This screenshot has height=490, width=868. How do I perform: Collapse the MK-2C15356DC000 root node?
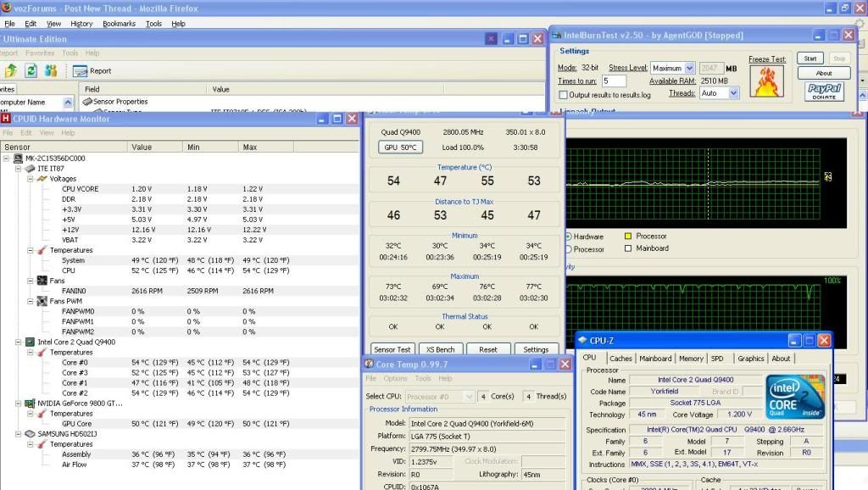coord(6,159)
